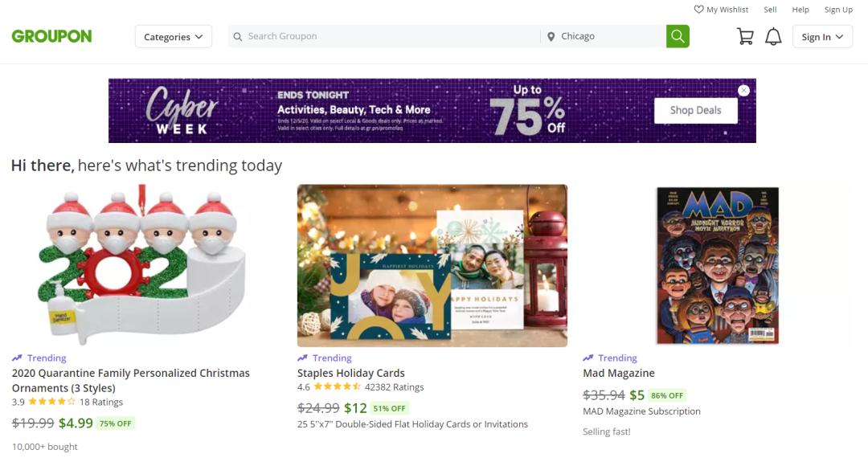This screenshot has width=868, height=458.
Task: Click the location pin icon by Chicago
Action: pyautogui.click(x=551, y=36)
